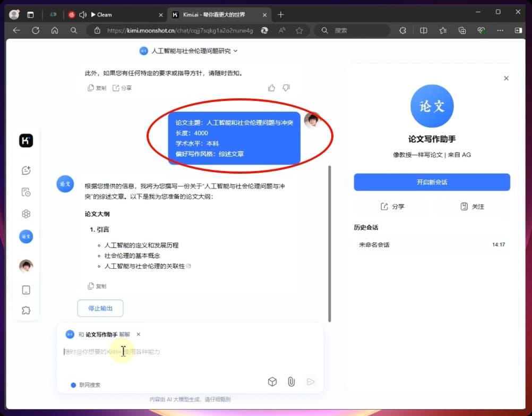Open a new chat via the sidebar chat-plus icon

26,170
